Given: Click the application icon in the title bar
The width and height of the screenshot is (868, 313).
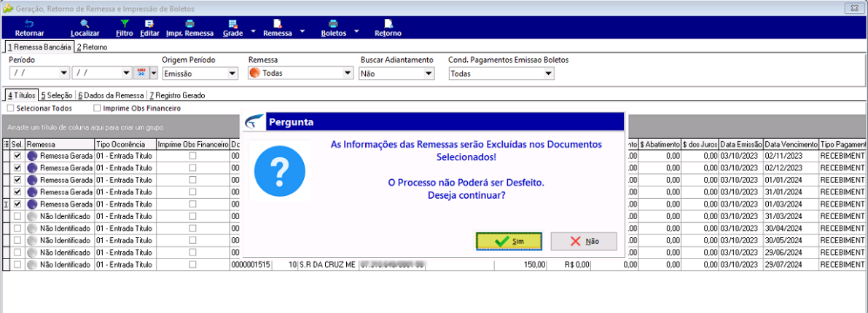Looking at the screenshot, I should click(7, 8).
